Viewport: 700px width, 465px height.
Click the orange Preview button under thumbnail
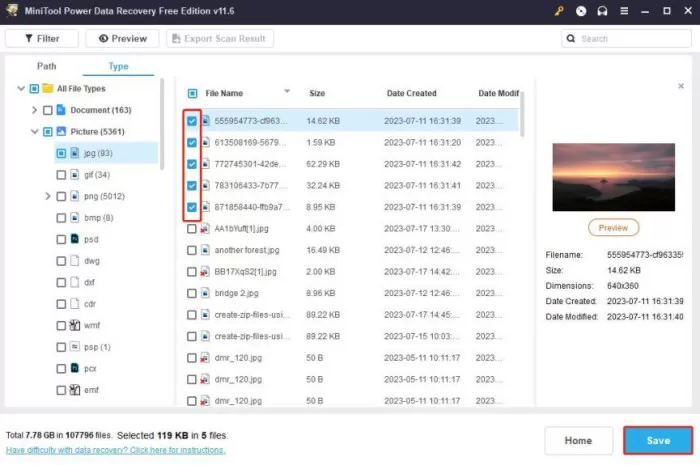tap(613, 228)
